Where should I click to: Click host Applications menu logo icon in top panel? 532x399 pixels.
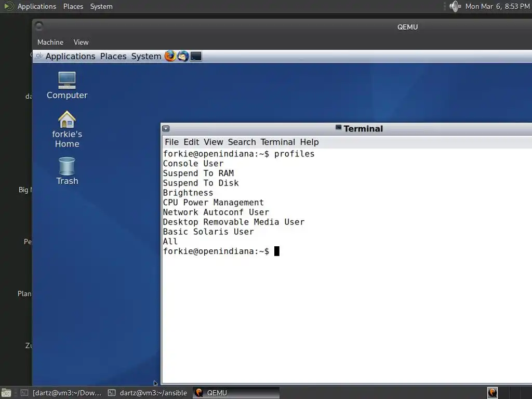(9, 6)
